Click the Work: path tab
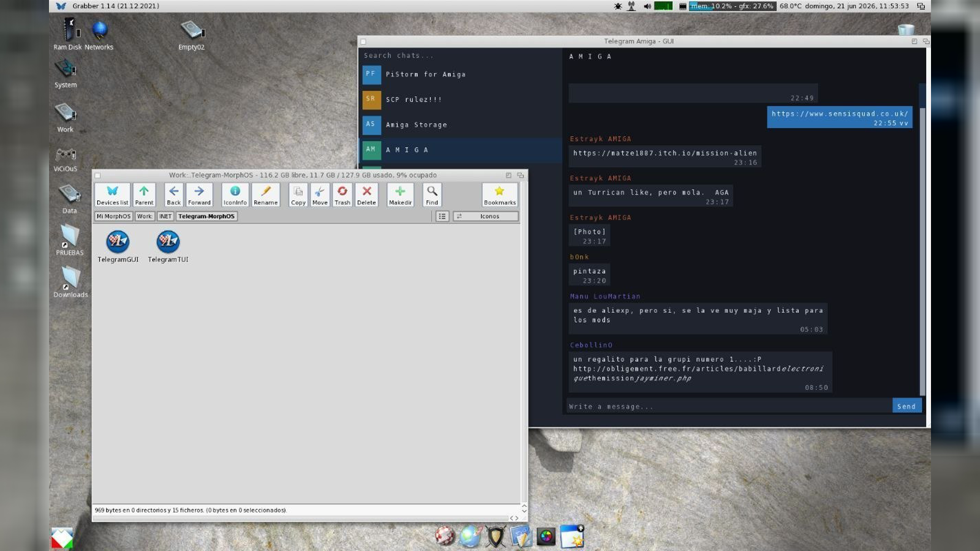Screen dimensions: 980x551 tap(145, 216)
